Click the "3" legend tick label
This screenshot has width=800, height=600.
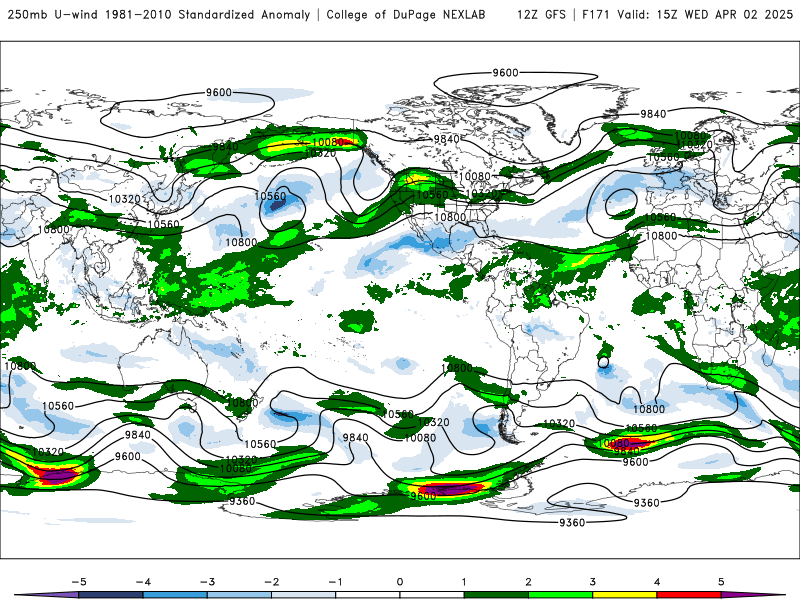click(x=593, y=582)
